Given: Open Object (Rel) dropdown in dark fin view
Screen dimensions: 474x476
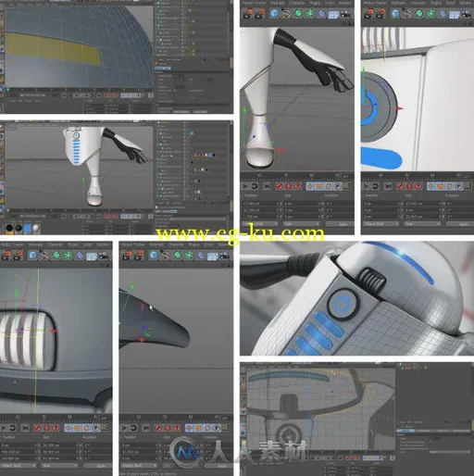Looking at the screenshot, I should tap(139, 466).
